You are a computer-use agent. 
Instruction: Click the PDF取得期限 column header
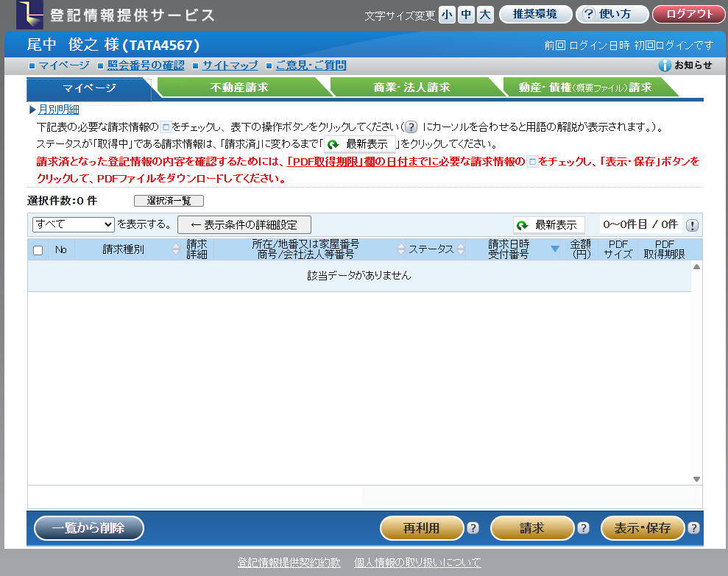click(x=665, y=249)
